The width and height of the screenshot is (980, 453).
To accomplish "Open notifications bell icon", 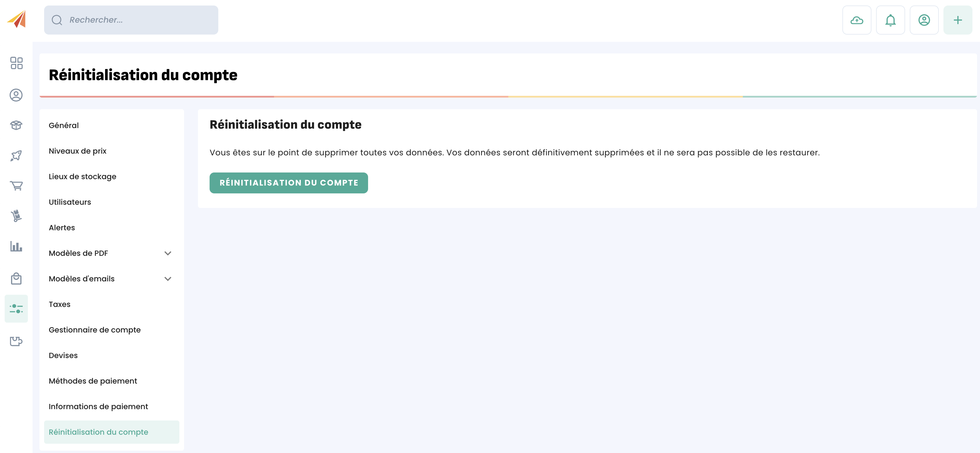I will (890, 20).
